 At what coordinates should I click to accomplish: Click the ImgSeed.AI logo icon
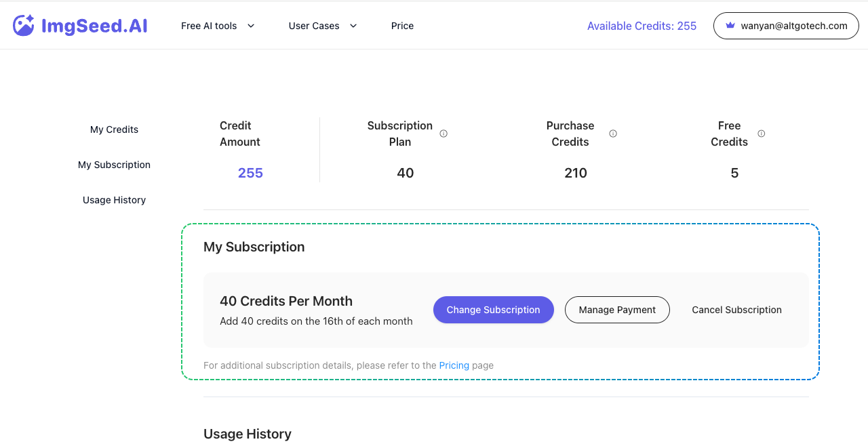[24, 26]
